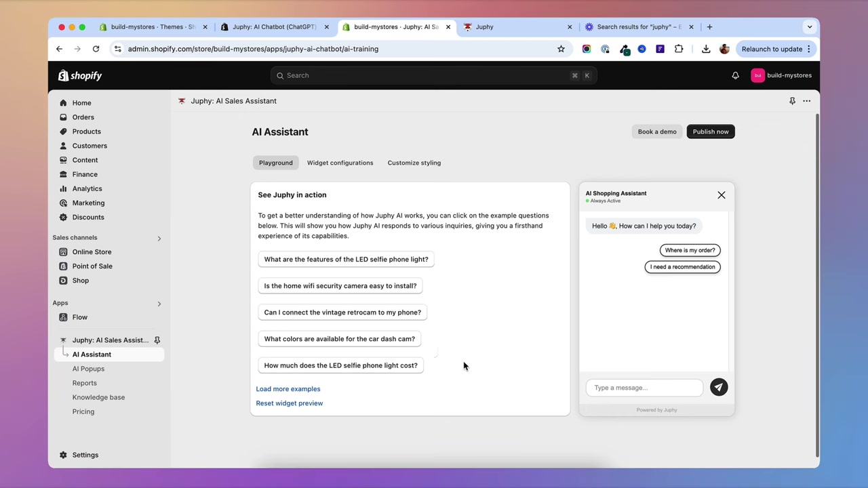The image size is (868, 488).
Task: Click the Type a message field
Action: [644, 388]
